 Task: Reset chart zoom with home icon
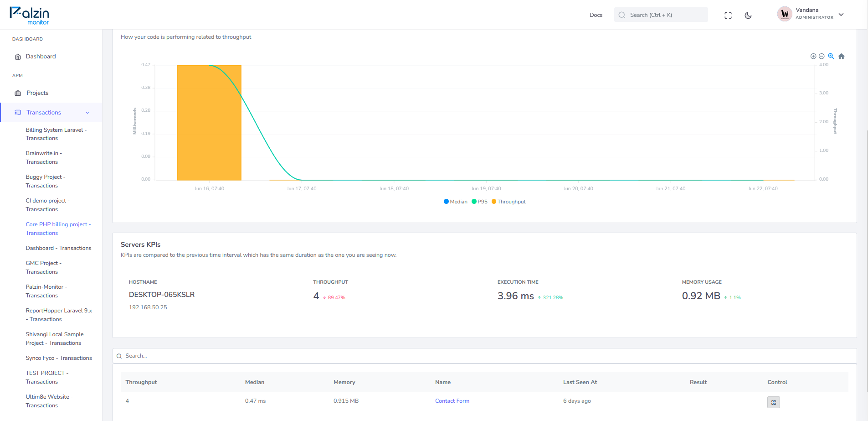coord(842,56)
